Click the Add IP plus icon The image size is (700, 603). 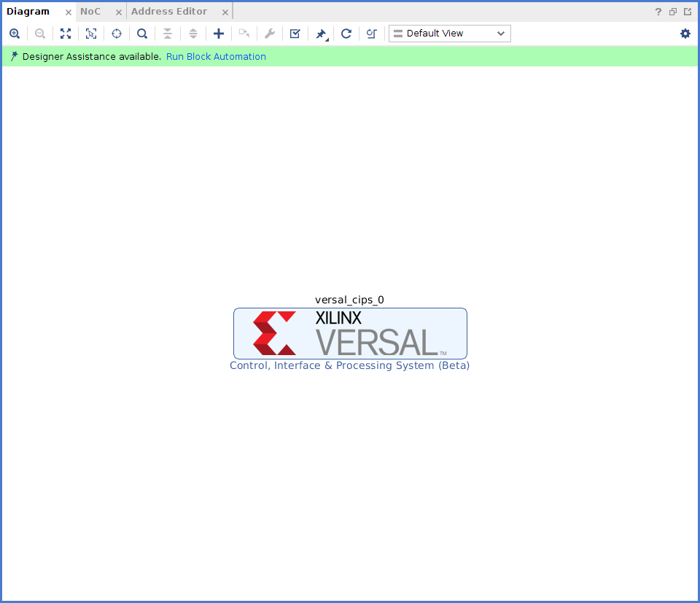coord(219,34)
